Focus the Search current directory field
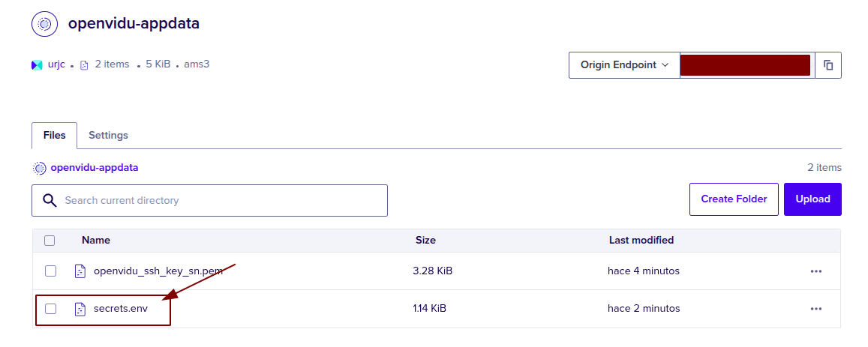 221,201
